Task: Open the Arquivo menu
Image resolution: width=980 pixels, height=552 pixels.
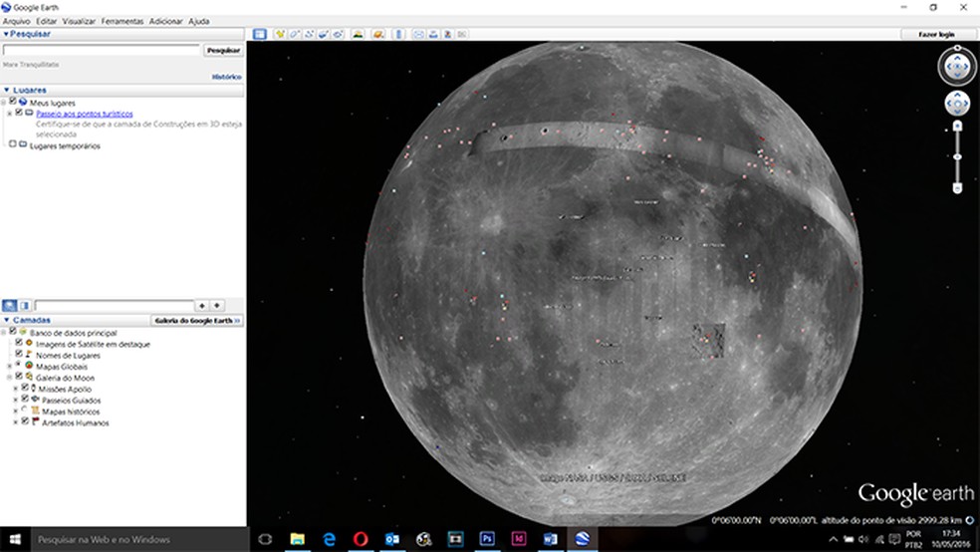Action: click(16, 21)
